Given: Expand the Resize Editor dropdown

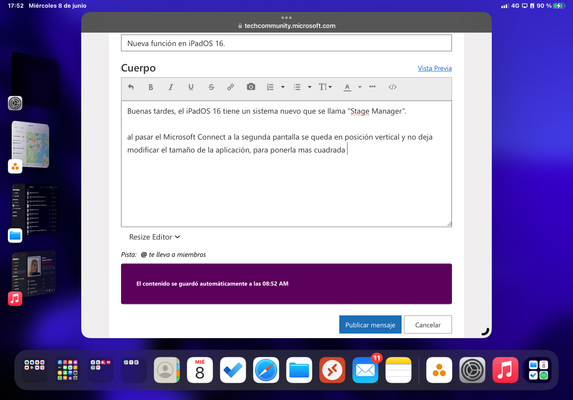Looking at the screenshot, I should click(x=155, y=237).
